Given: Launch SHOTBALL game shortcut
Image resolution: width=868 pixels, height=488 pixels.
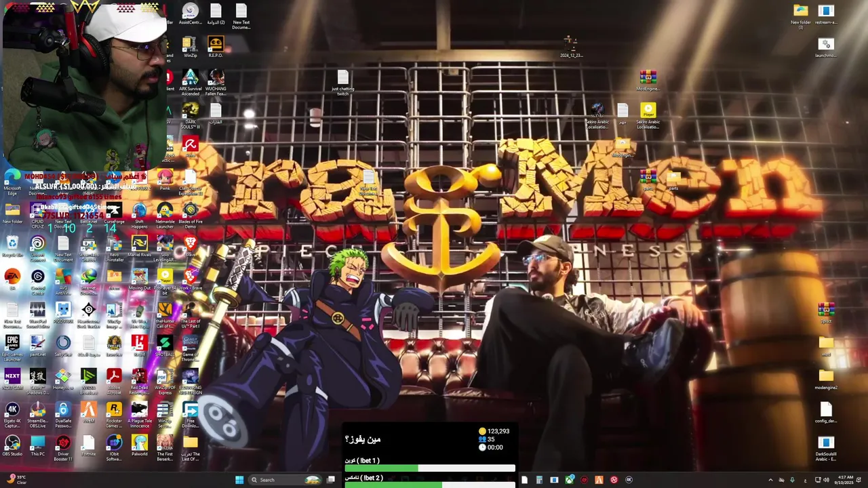Looking at the screenshot, I should click(165, 346).
